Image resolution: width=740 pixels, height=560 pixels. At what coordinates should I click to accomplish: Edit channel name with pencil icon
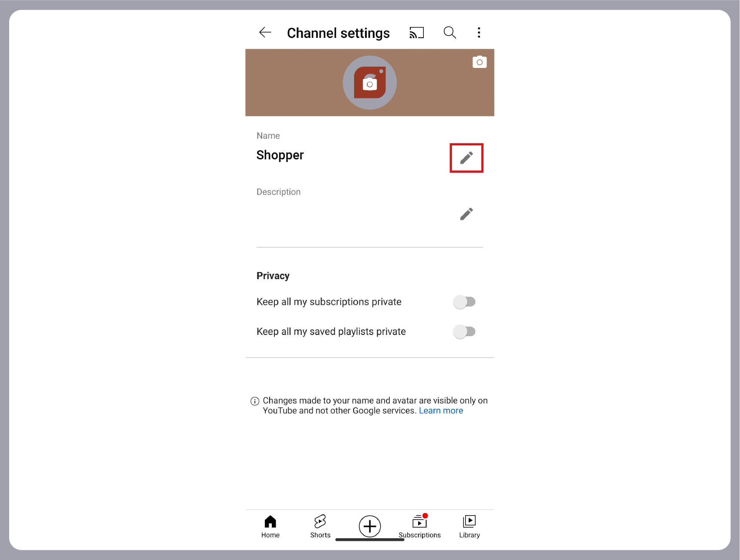[x=466, y=158]
